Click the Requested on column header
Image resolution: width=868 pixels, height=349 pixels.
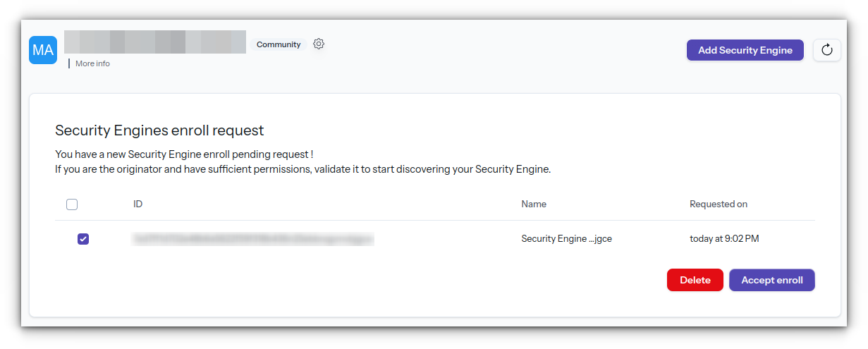pos(719,204)
